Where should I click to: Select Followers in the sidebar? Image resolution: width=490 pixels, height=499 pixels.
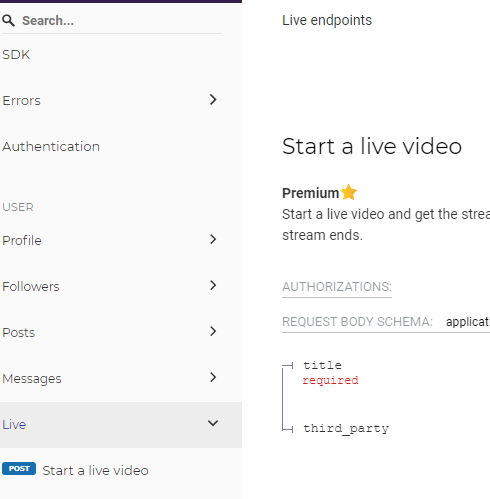[x=31, y=287]
